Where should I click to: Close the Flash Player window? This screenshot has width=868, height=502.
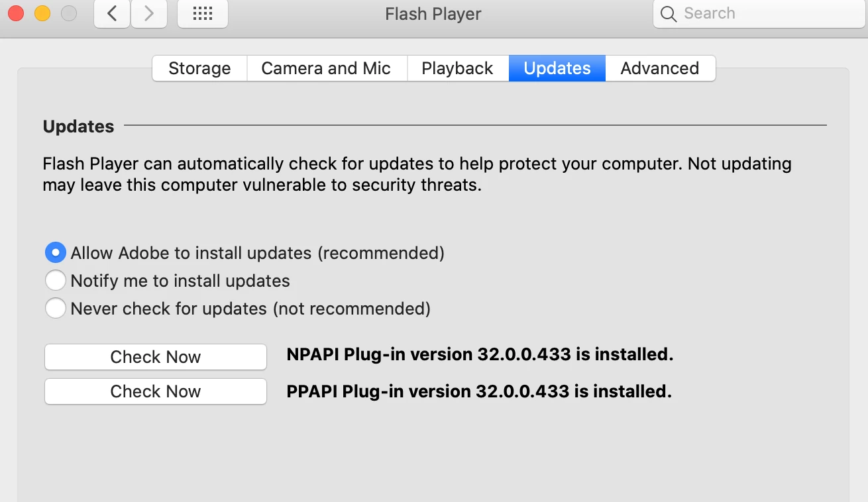(x=16, y=13)
